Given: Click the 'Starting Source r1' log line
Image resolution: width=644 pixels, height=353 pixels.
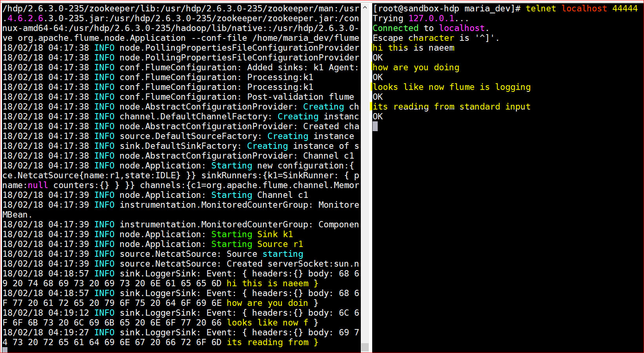Looking at the screenshot, I should 153,244.
